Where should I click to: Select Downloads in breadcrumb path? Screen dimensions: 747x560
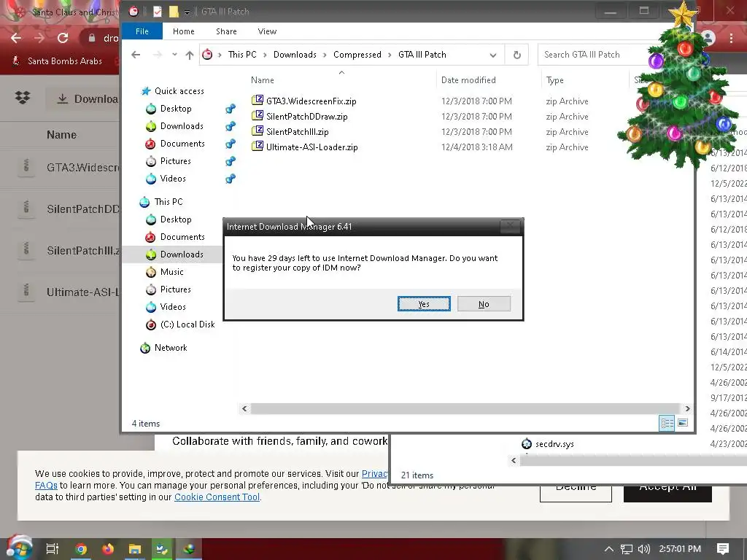(x=295, y=55)
